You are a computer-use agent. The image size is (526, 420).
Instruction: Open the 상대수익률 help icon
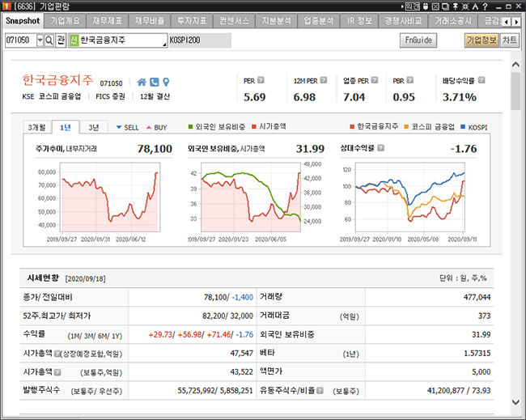381,148
